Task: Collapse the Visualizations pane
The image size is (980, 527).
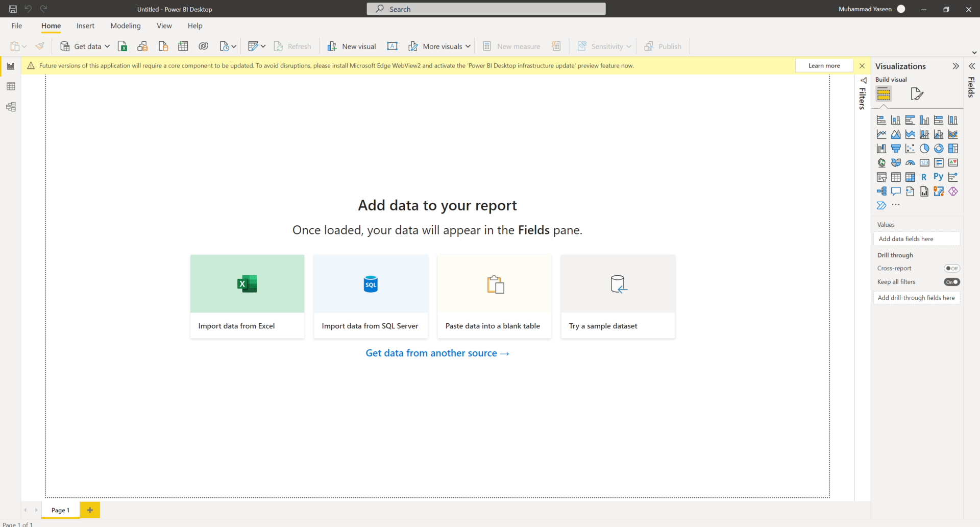Action: [955, 66]
